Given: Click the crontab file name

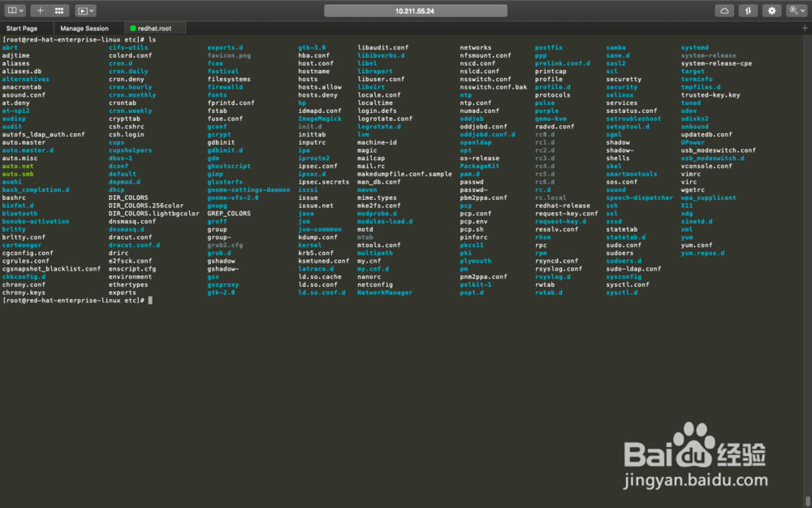Looking at the screenshot, I should click(123, 102).
